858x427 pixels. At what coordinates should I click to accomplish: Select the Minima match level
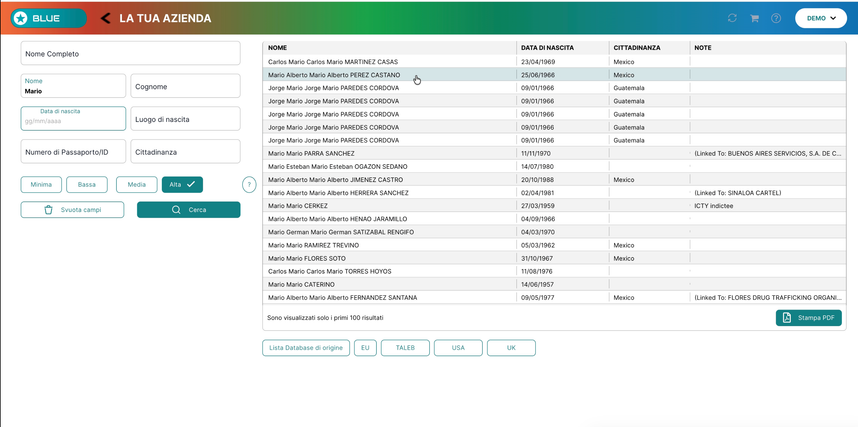[x=41, y=184]
